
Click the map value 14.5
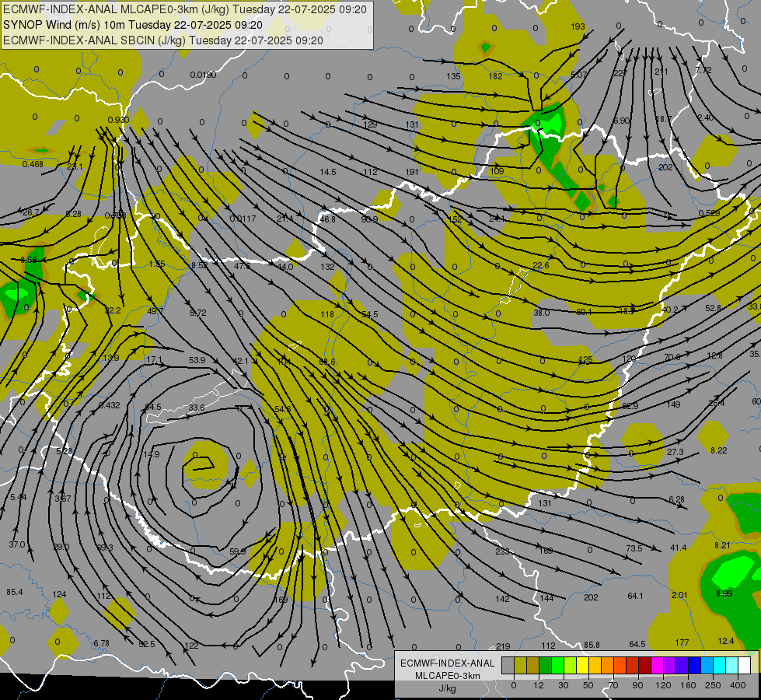pyautogui.click(x=328, y=172)
